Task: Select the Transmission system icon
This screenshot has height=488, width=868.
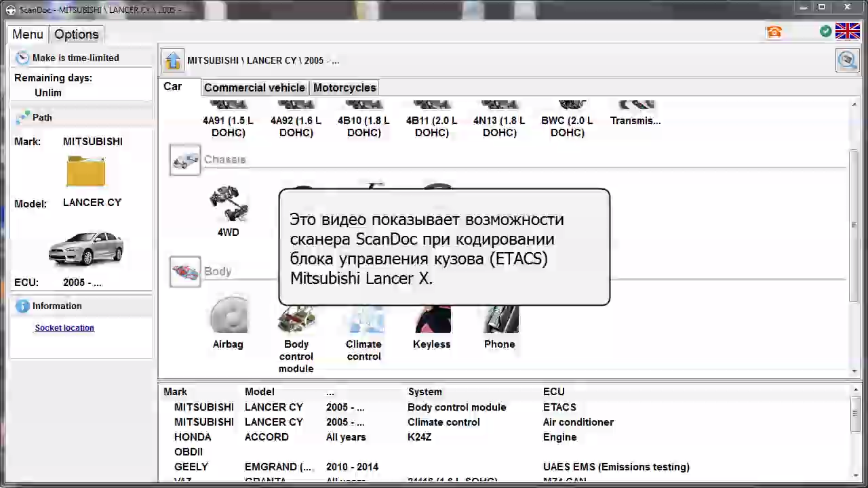Action: 635,114
